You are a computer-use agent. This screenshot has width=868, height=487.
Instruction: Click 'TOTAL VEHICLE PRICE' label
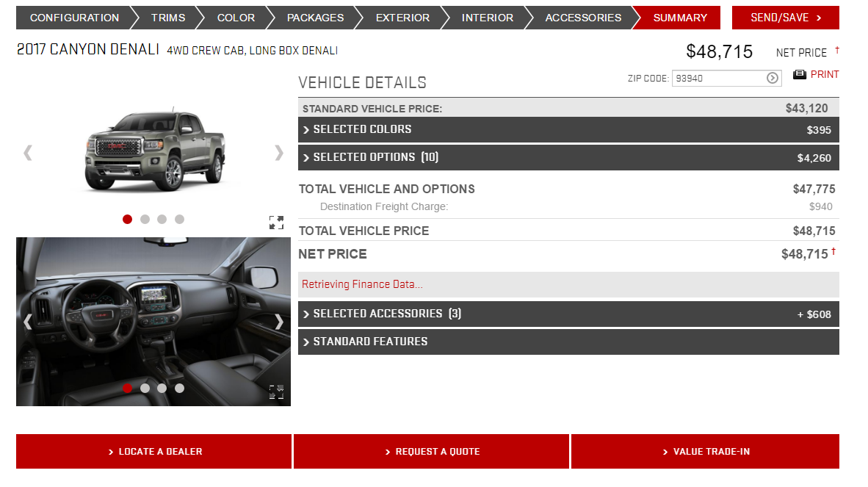tap(364, 231)
